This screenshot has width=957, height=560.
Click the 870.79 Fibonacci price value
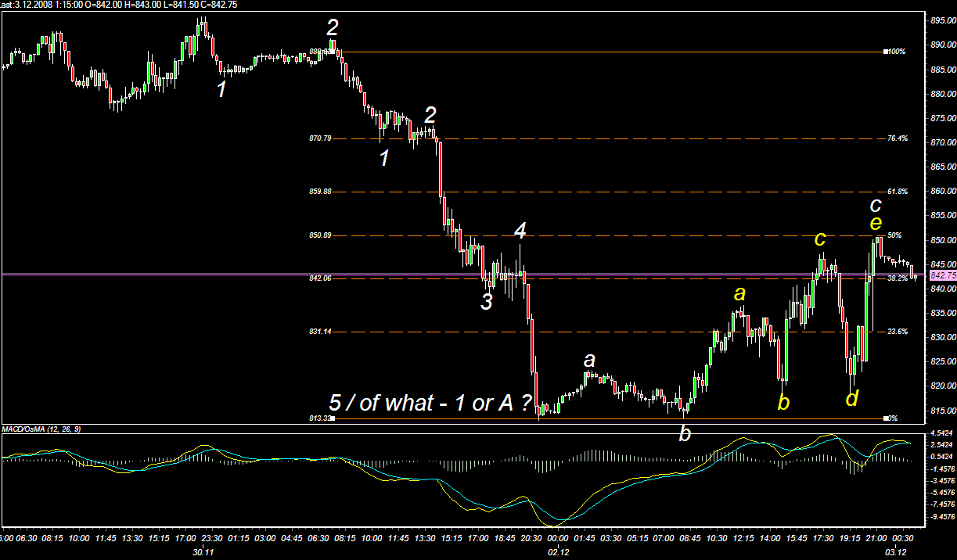321,138
